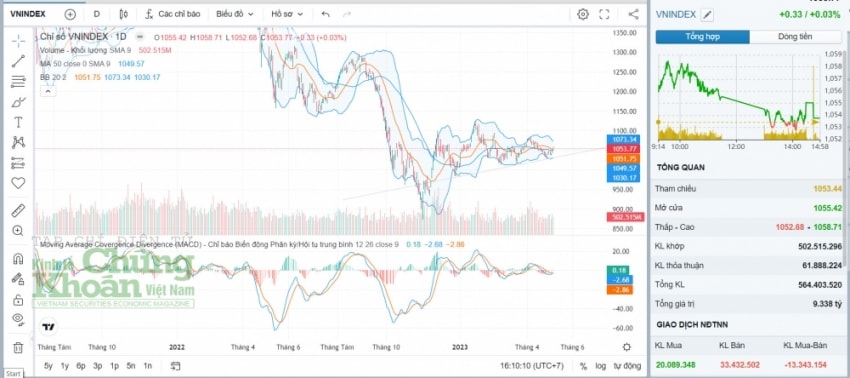Select the Tổng hợp tab
The width and height of the screenshot is (850, 378).
point(703,37)
